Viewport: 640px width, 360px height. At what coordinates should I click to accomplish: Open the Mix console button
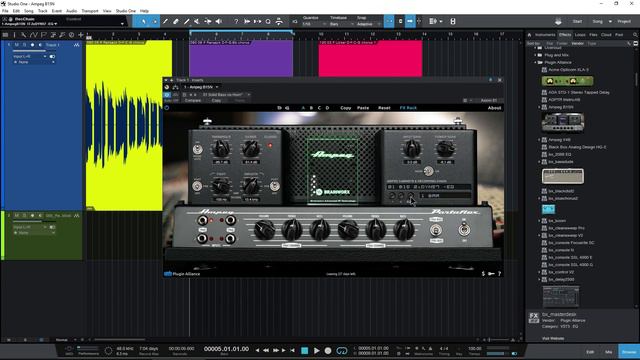[x=609, y=352]
